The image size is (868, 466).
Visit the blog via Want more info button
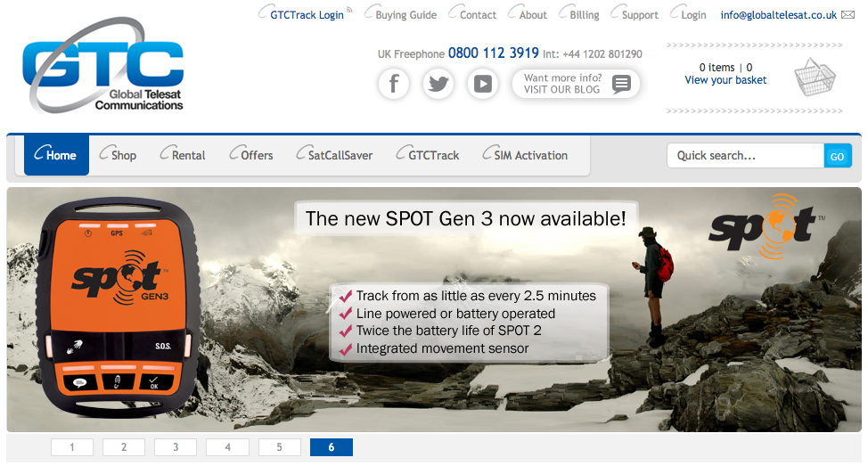tap(576, 84)
